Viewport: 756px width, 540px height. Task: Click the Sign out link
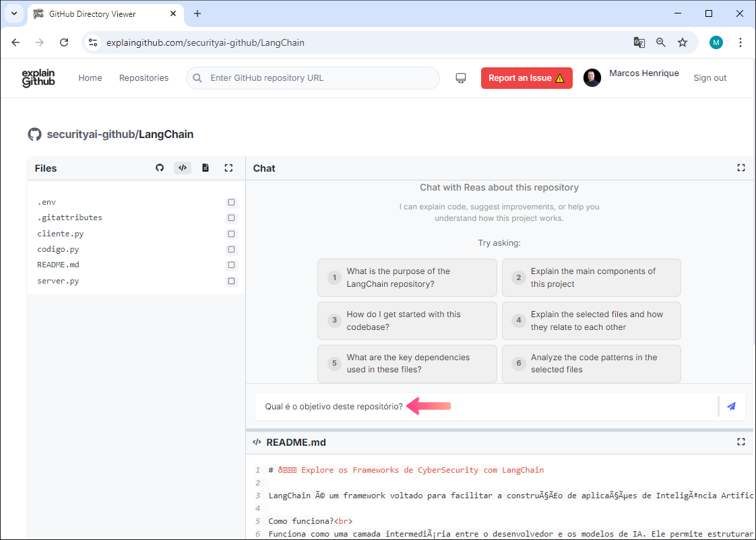[710, 78]
